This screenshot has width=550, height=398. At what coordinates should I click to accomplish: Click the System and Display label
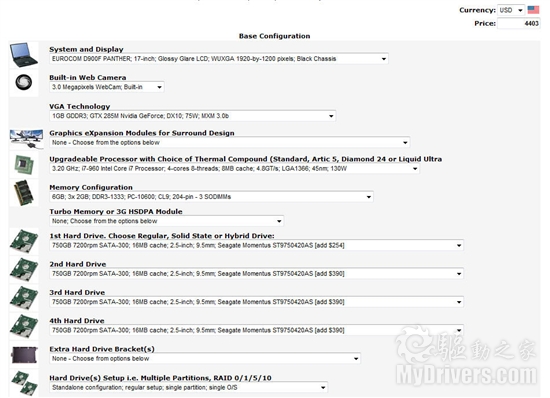(86, 49)
